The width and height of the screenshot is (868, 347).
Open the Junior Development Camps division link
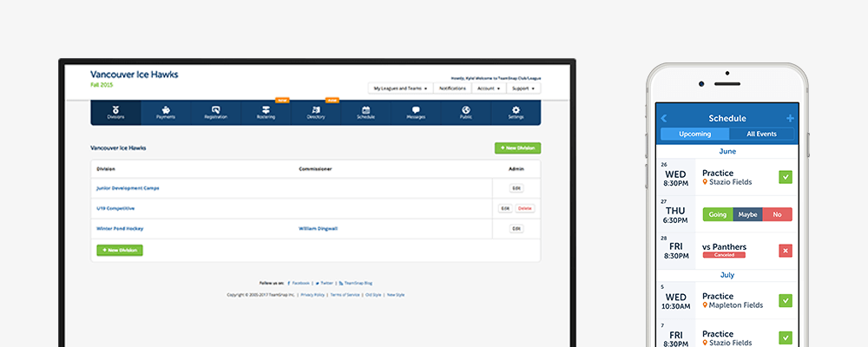[128, 188]
